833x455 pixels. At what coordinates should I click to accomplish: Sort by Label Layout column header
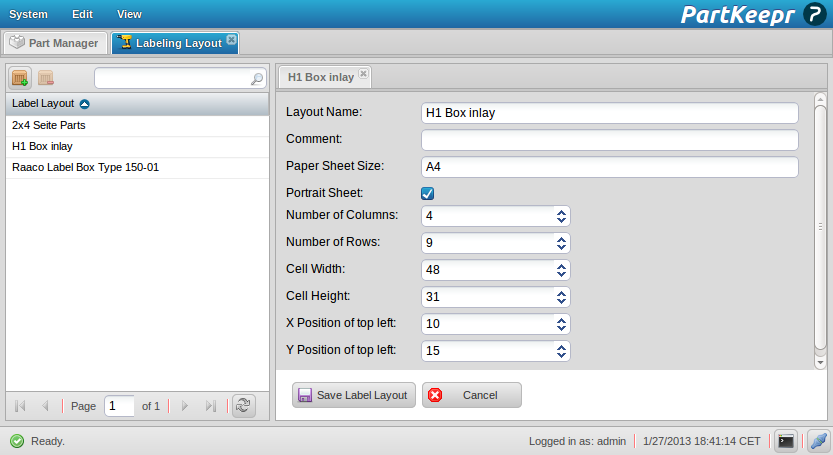coord(137,104)
